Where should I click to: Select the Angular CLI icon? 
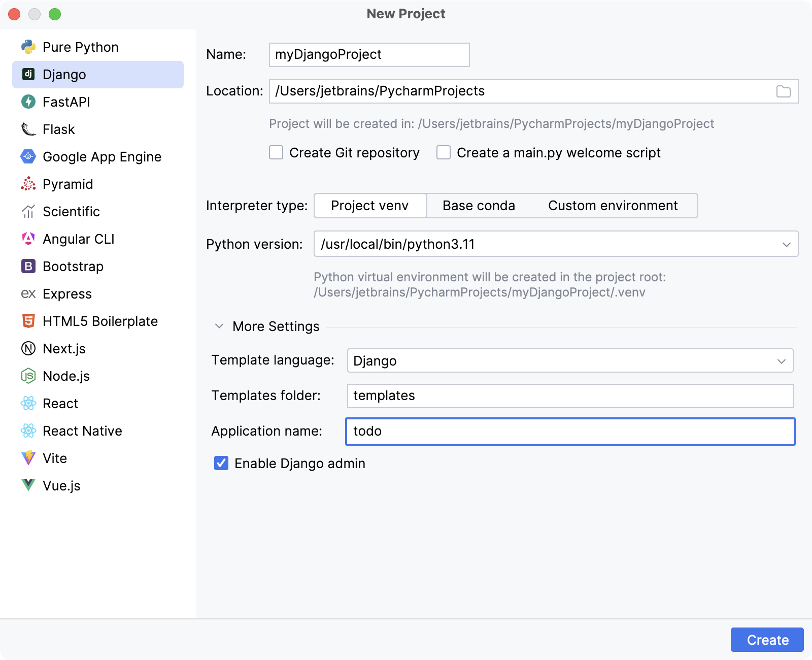tap(28, 239)
